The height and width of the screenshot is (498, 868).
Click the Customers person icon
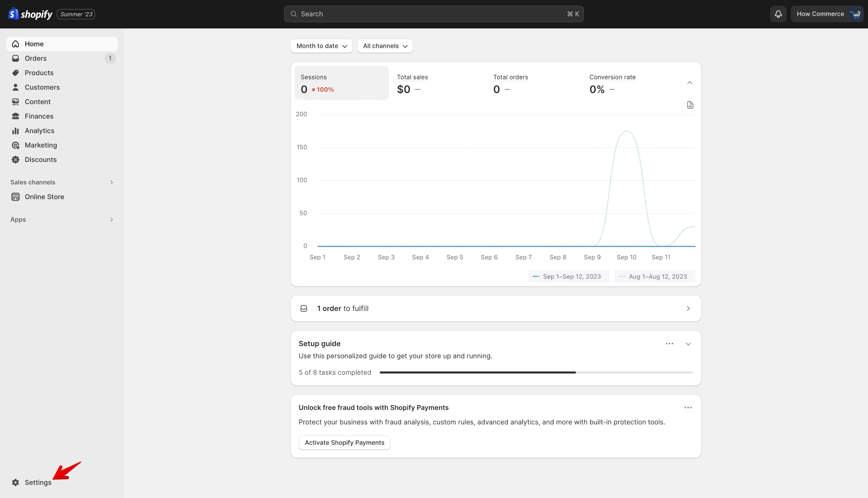15,87
